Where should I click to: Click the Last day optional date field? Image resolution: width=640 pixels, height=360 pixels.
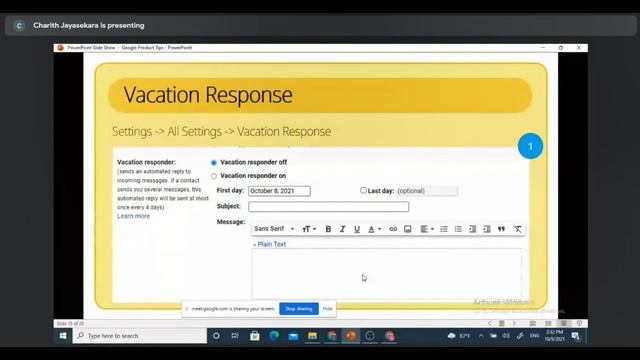pos(427,191)
